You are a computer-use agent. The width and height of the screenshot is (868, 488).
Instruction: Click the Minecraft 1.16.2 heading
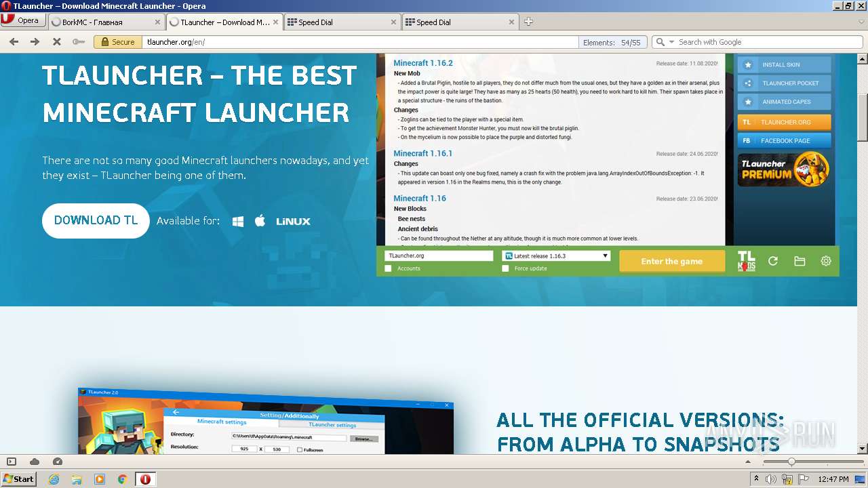(423, 63)
